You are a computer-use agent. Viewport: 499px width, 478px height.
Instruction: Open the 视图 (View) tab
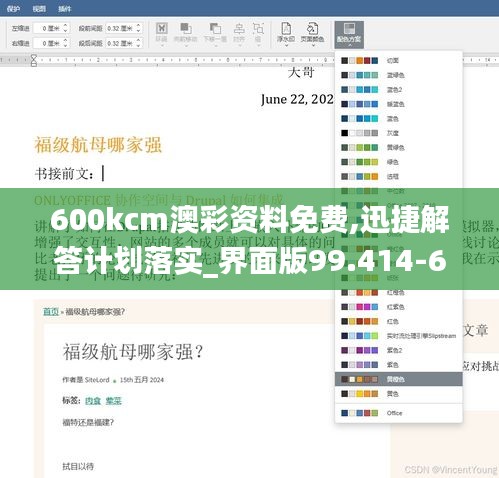pyautogui.click(x=39, y=9)
